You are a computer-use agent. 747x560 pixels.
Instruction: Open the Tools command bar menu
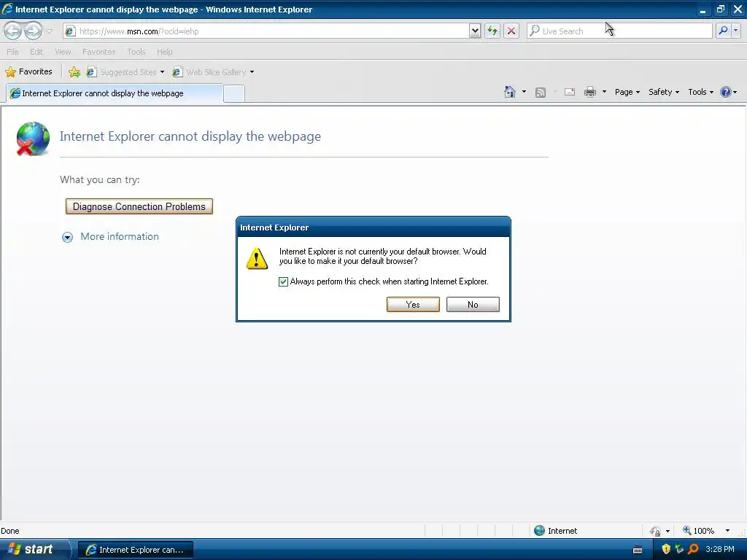point(700,92)
